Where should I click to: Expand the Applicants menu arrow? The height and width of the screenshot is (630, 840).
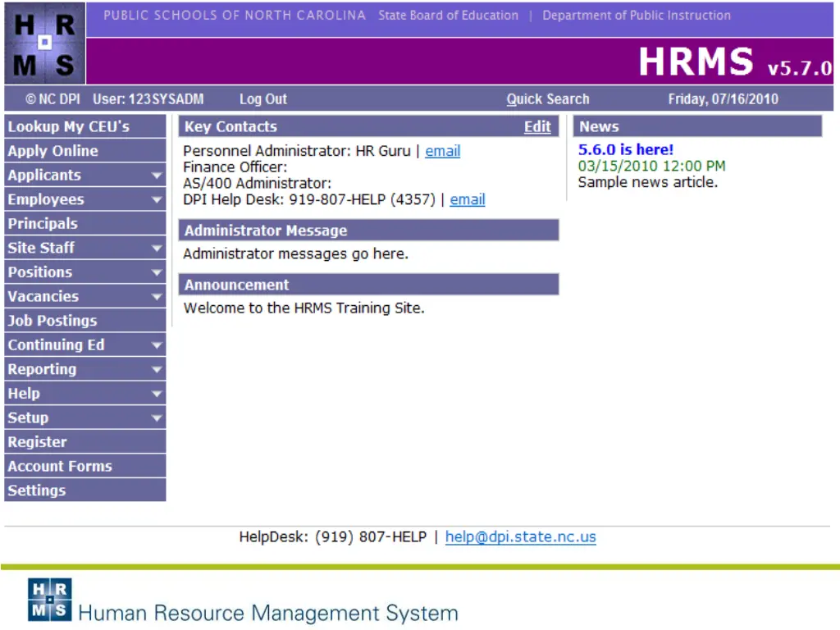click(157, 176)
